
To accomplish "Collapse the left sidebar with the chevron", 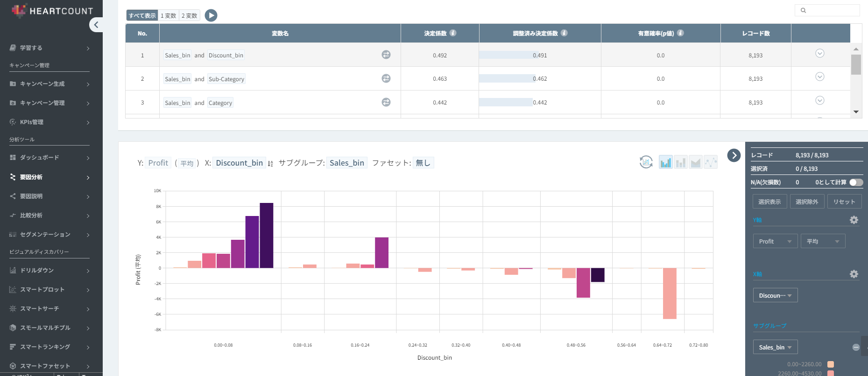I will (x=96, y=25).
